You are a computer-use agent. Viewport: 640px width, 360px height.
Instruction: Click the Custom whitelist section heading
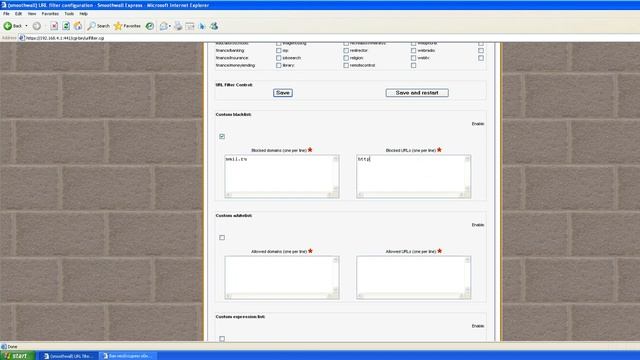click(x=234, y=216)
